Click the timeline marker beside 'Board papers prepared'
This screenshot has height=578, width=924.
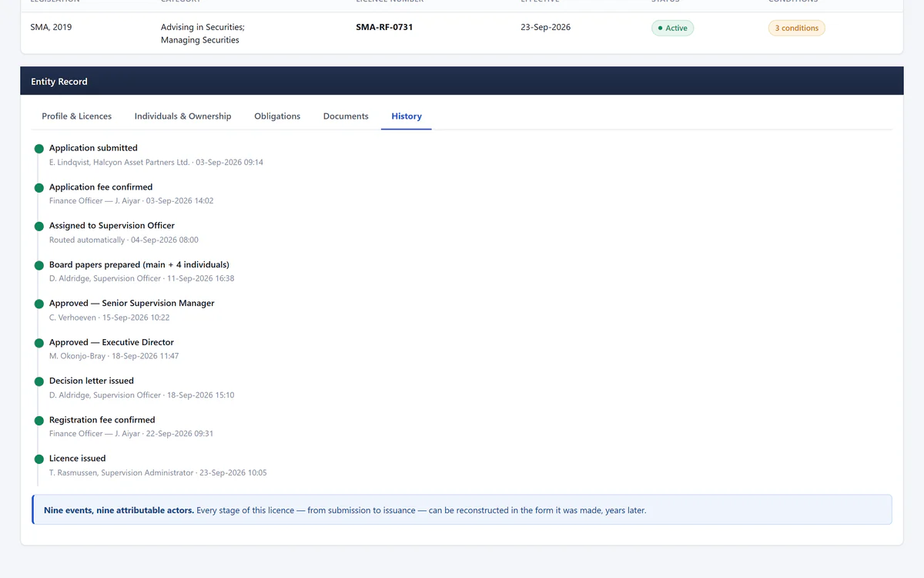click(x=38, y=265)
